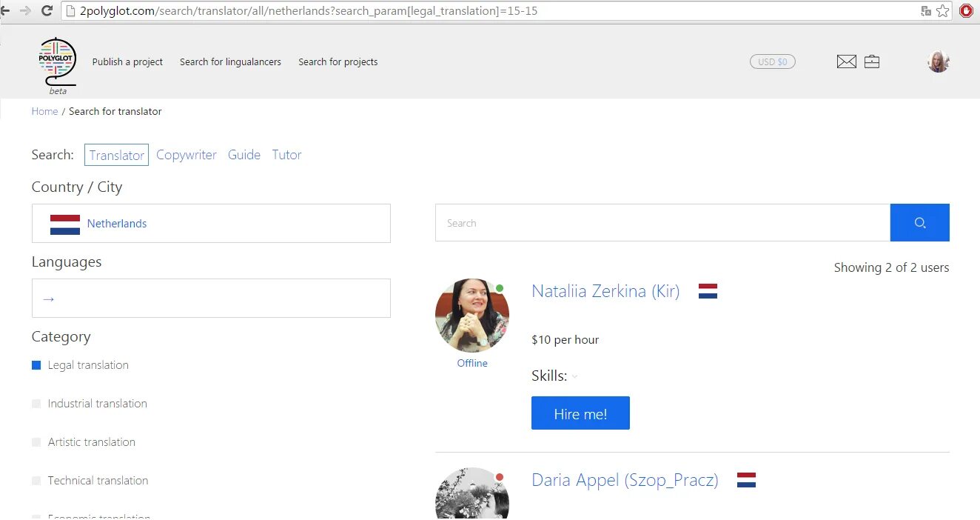Bookmark the page with the star icon
The height and width of the screenshot is (520, 980).
click(942, 10)
